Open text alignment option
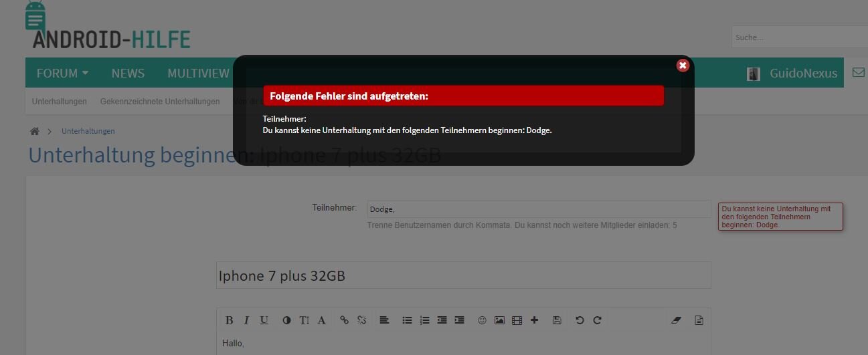Screen dimensions: 868x355 pos(384,320)
